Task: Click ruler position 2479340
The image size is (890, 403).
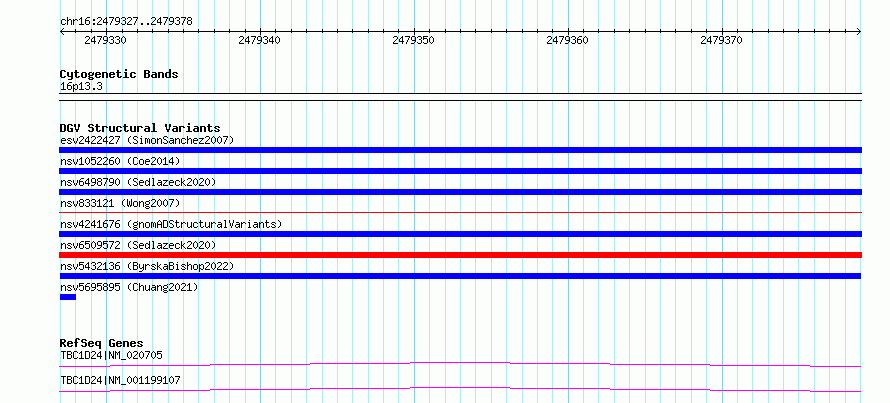Action: [x=259, y=41]
